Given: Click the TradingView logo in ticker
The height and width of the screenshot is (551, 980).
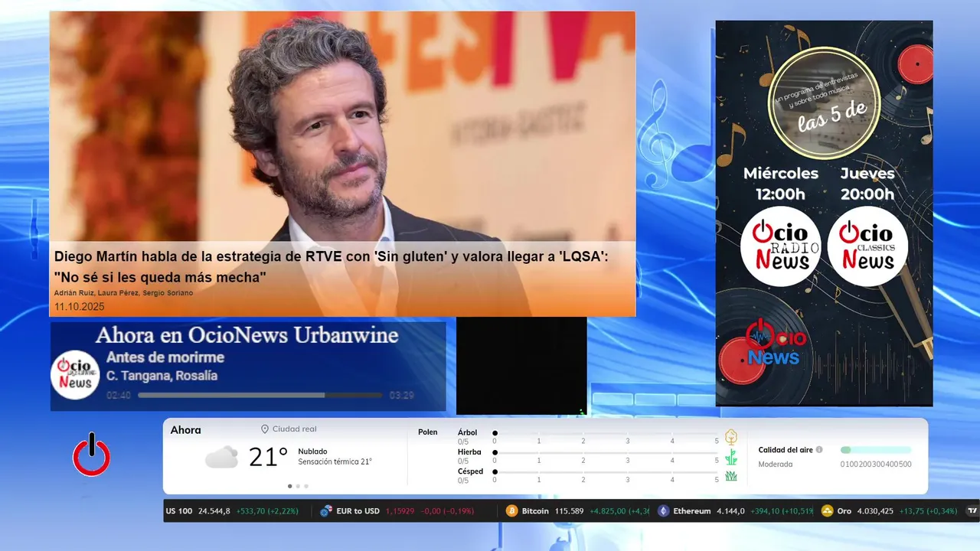Looking at the screenshot, I should pyautogui.click(x=973, y=511).
